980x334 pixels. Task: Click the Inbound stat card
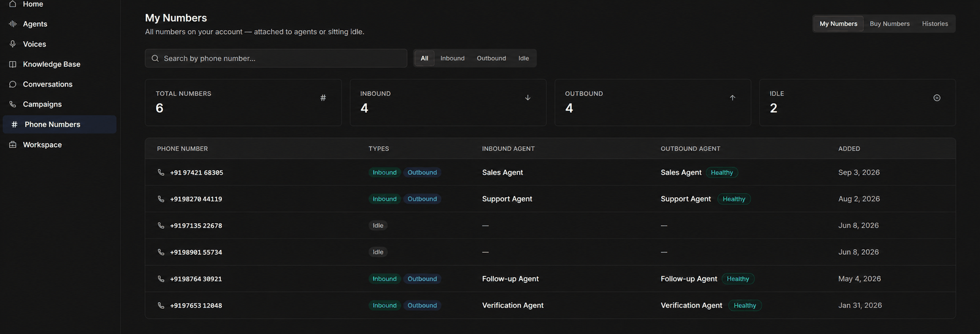click(448, 102)
